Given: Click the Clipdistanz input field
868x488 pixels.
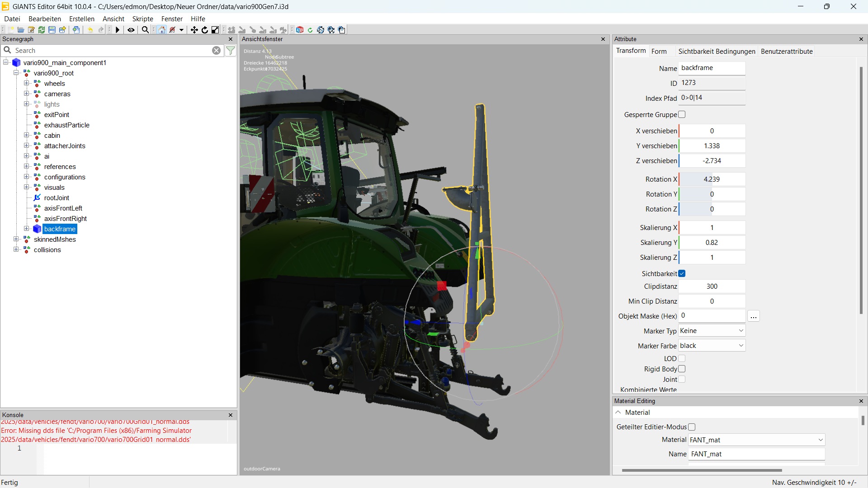Looking at the screenshot, I should tap(712, 286).
